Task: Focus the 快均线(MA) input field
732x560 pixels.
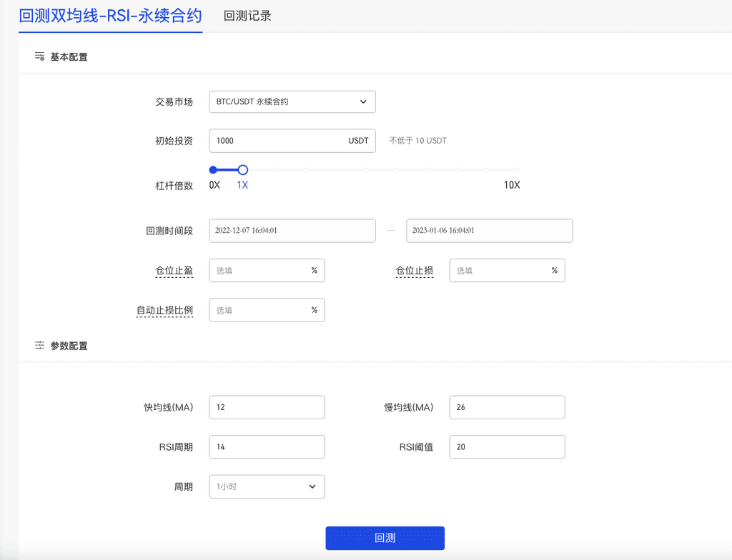Action: coord(267,407)
